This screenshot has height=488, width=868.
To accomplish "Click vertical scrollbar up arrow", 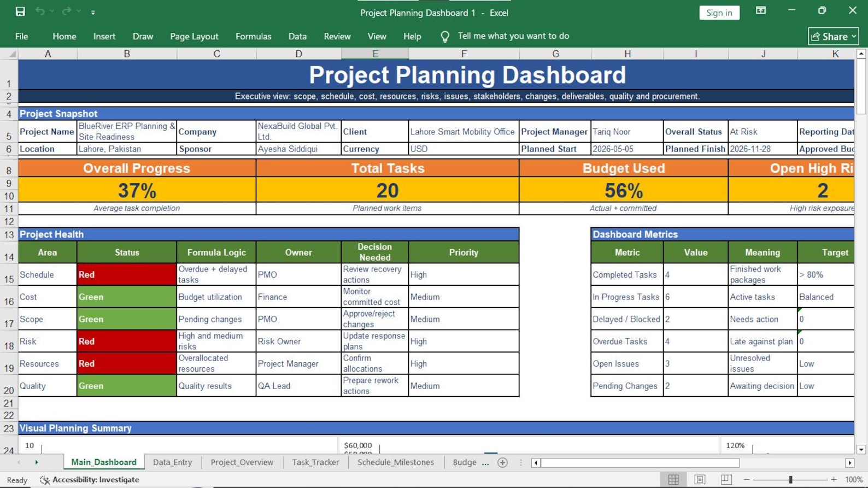I will pyautogui.click(x=861, y=54).
